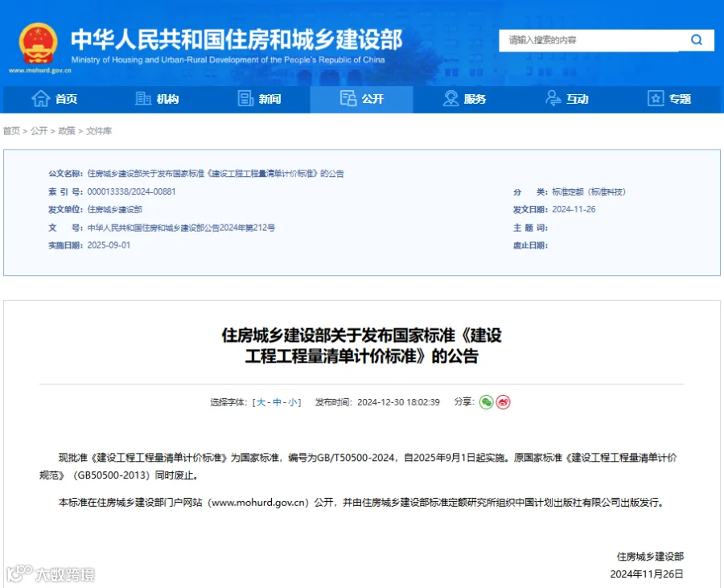The image size is (724, 588).
Task: Set font size to 中
Action: click(277, 402)
